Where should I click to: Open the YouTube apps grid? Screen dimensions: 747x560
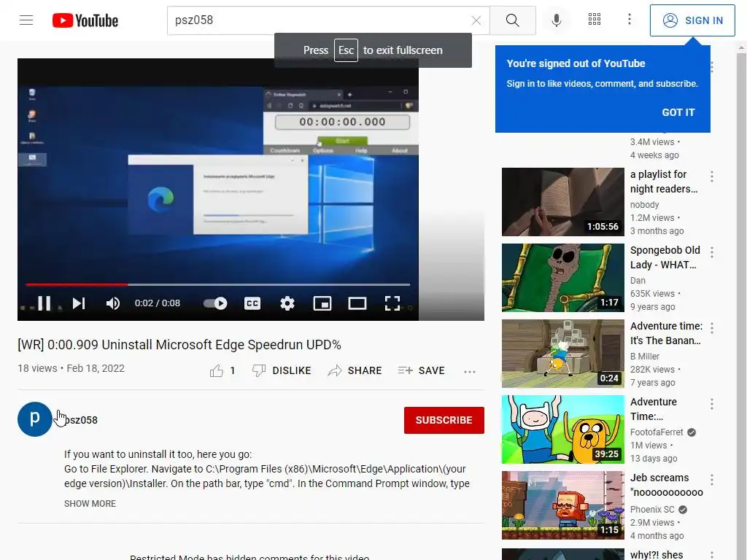[594, 19]
